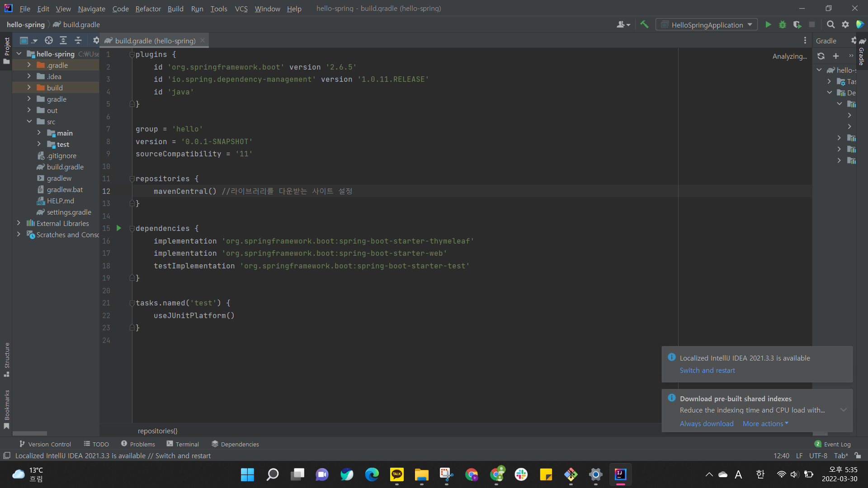The image size is (868, 488).
Task: Click the Switch and restart link
Action: (x=707, y=370)
